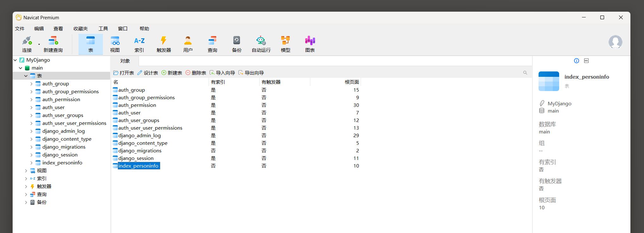Select index_personinfo row in object list
This screenshot has height=233, width=644.
[x=236, y=166]
